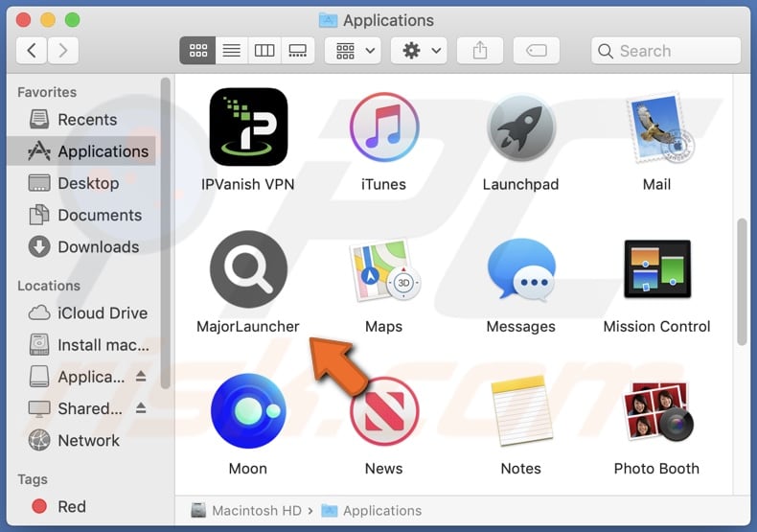Click the Search field

coord(666,51)
